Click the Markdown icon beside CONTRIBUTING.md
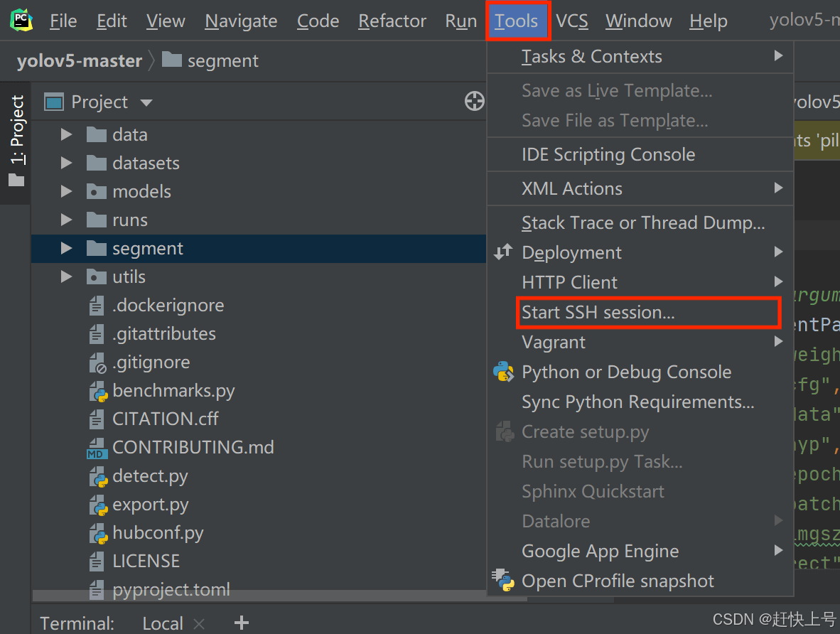This screenshot has height=634, width=840. pyautogui.click(x=97, y=448)
